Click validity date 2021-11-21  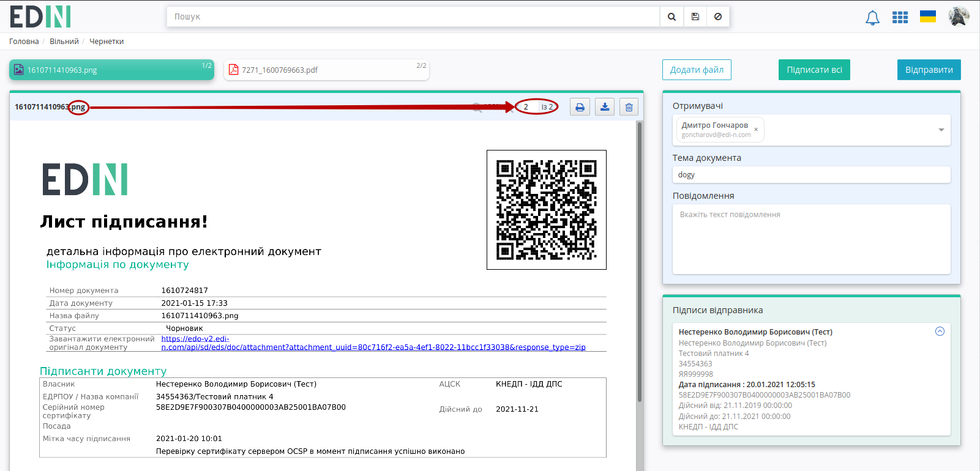click(517, 409)
